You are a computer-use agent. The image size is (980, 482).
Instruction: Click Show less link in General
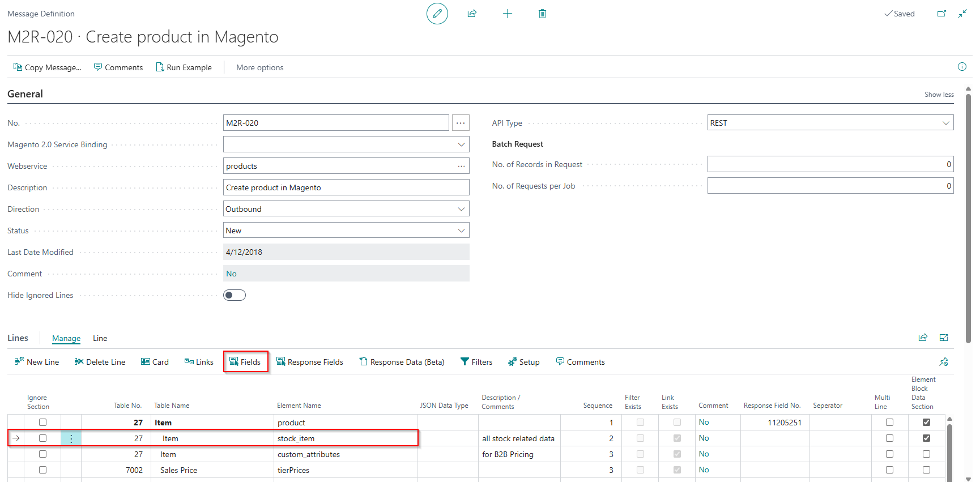pos(939,95)
